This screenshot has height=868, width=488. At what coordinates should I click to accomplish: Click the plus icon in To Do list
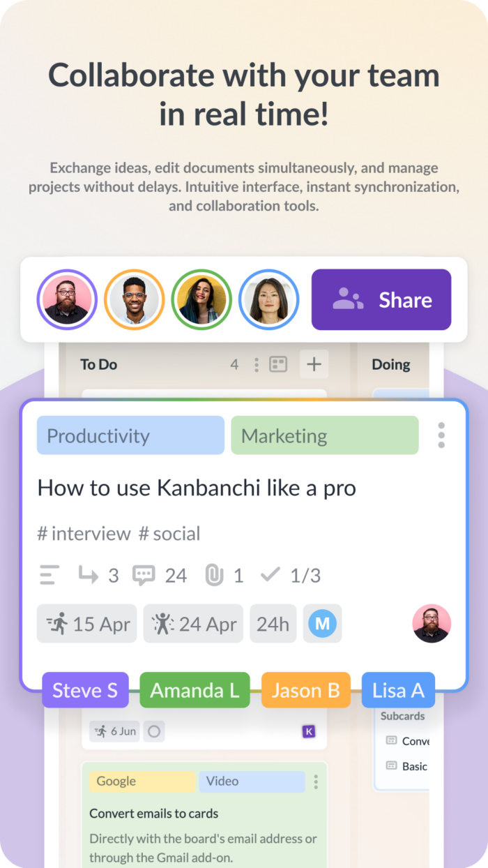pyautogui.click(x=314, y=364)
